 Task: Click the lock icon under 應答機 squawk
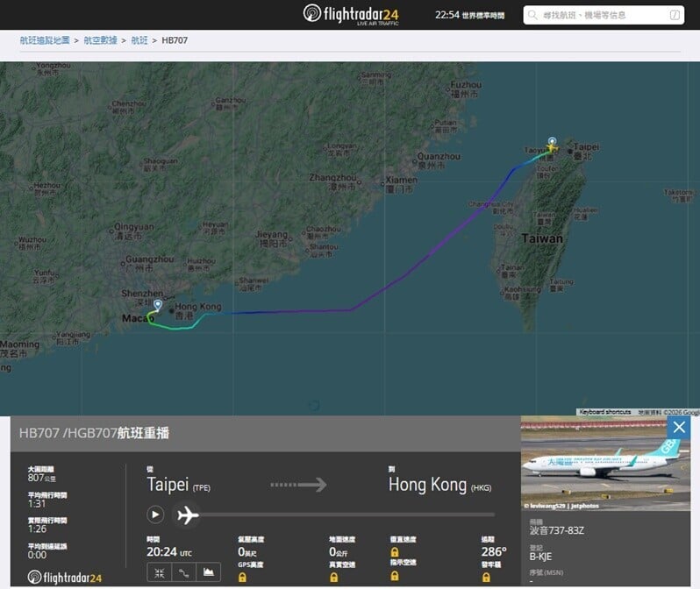pyautogui.click(x=486, y=578)
